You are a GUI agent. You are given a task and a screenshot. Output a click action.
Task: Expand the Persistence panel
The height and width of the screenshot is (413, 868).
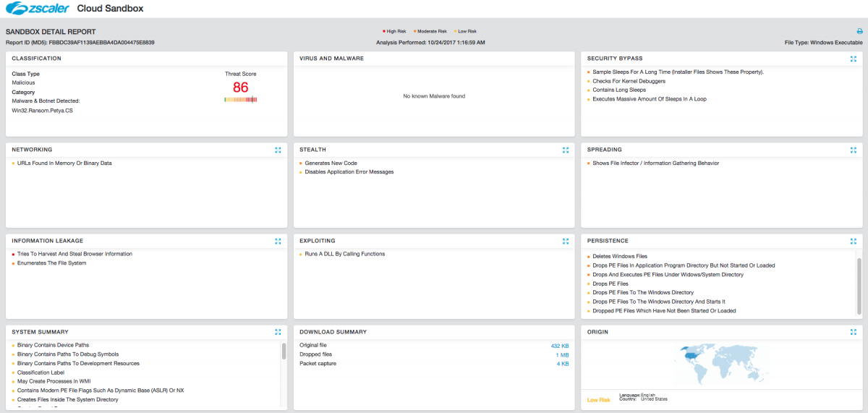[x=854, y=241]
